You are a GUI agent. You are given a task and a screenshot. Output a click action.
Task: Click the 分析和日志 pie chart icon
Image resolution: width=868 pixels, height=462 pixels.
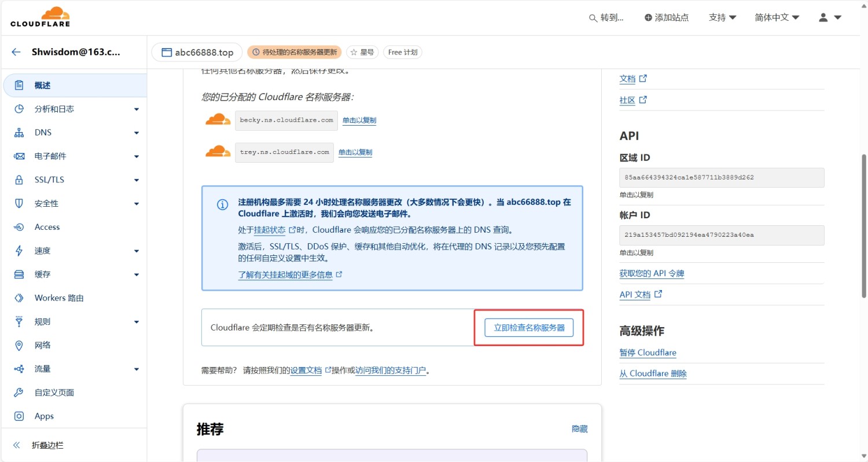pyautogui.click(x=19, y=109)
